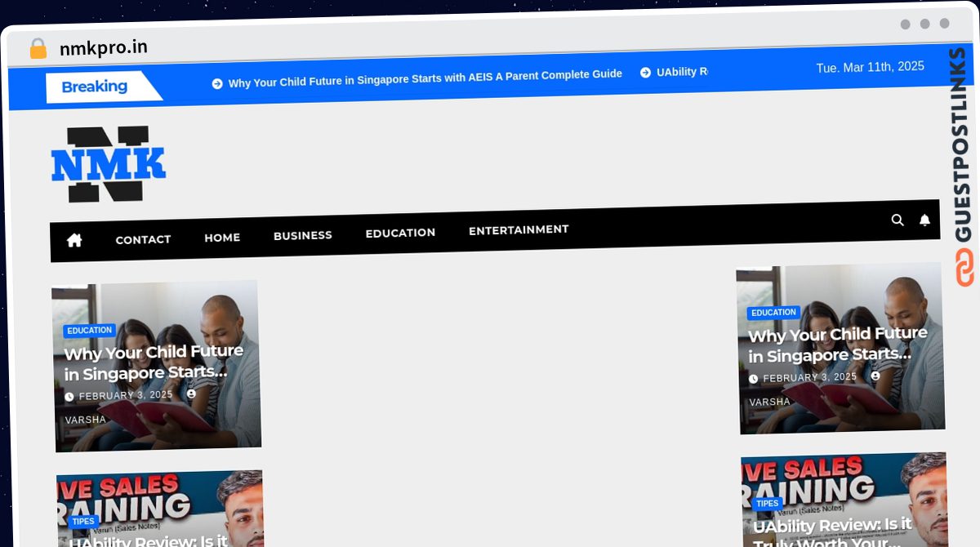Image resolution: width=980 pixels, height=547 pixels.
Task: Open the right sidebar Singapore article thumbnail image
Action: [841, 348]
